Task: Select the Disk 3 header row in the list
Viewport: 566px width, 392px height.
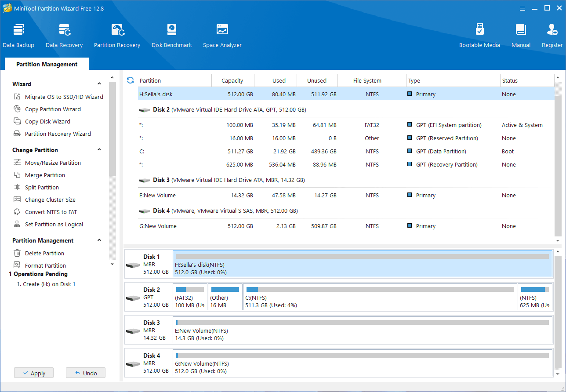Action: pos(346,180)
